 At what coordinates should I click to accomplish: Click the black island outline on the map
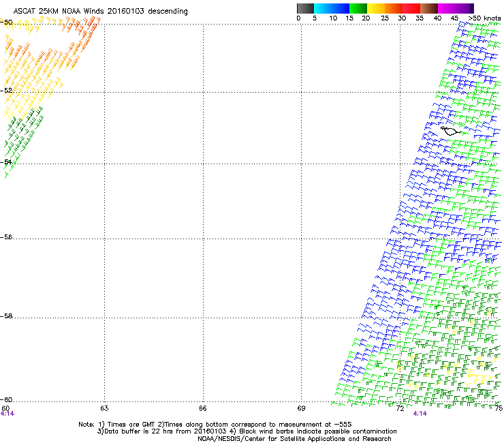point(450,131)
